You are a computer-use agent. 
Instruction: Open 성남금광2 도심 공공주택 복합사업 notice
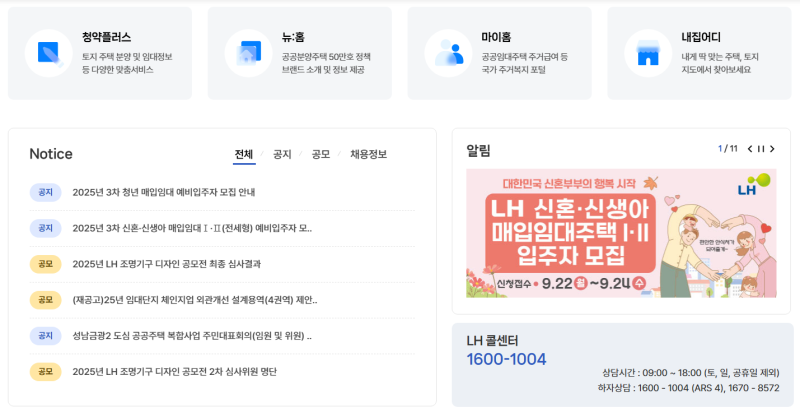coord(192,336)
